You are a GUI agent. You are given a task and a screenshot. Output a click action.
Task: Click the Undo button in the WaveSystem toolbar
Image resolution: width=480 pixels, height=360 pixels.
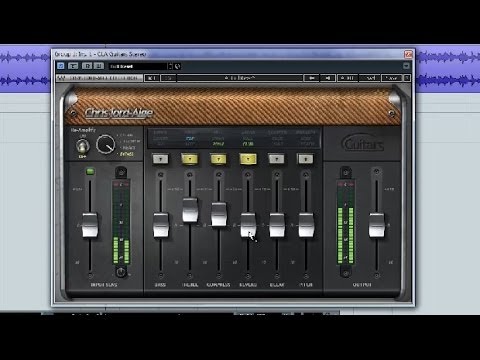[152, 78]
